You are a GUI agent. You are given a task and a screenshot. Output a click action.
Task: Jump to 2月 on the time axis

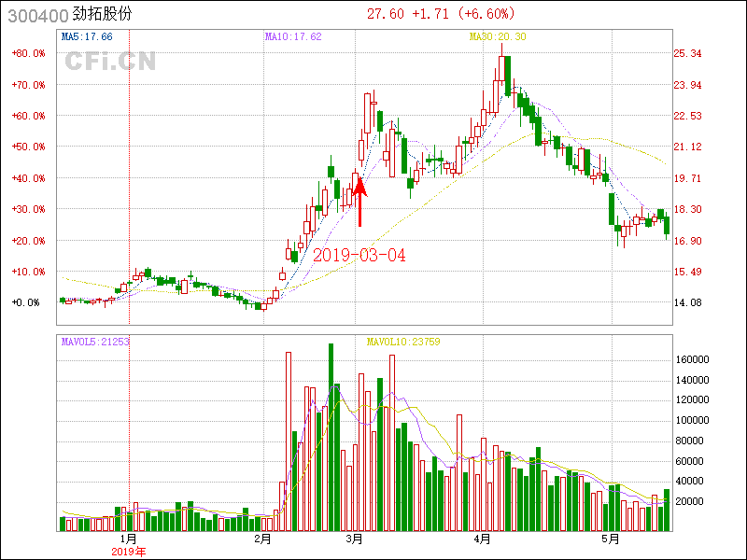click(x=262, y=539)
